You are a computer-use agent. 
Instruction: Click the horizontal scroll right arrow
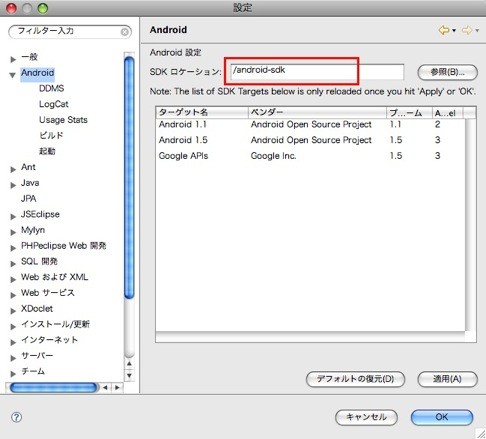pos(117,387)
